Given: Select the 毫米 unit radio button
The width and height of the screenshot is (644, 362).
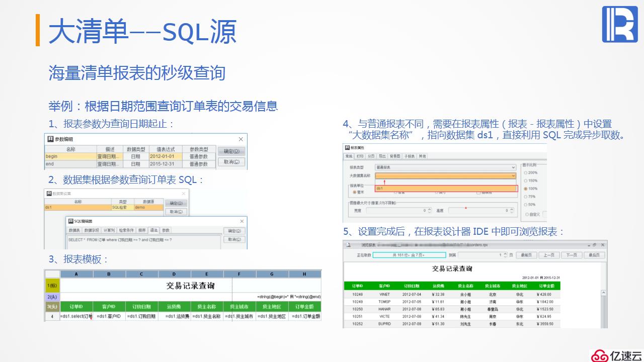Looking at the screenshot, I should 358,192.
